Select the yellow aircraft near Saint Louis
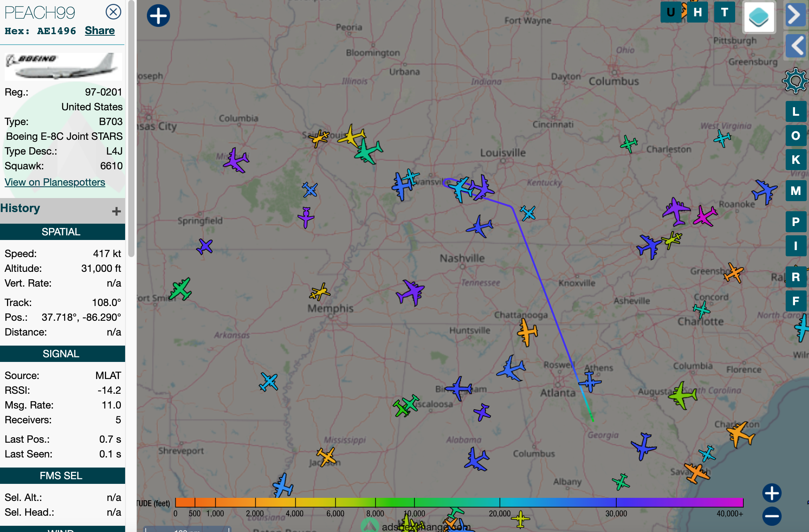This screenshot has width=809, height=532. (x=352, y=136)
